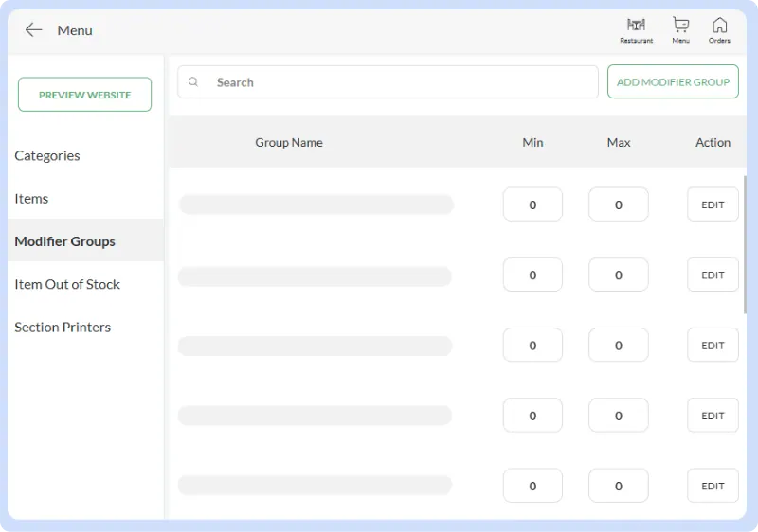Select the Min field in fifth row
Image resolution: width=758 pixels, height=532 pixels.
(x=532, y=487)
